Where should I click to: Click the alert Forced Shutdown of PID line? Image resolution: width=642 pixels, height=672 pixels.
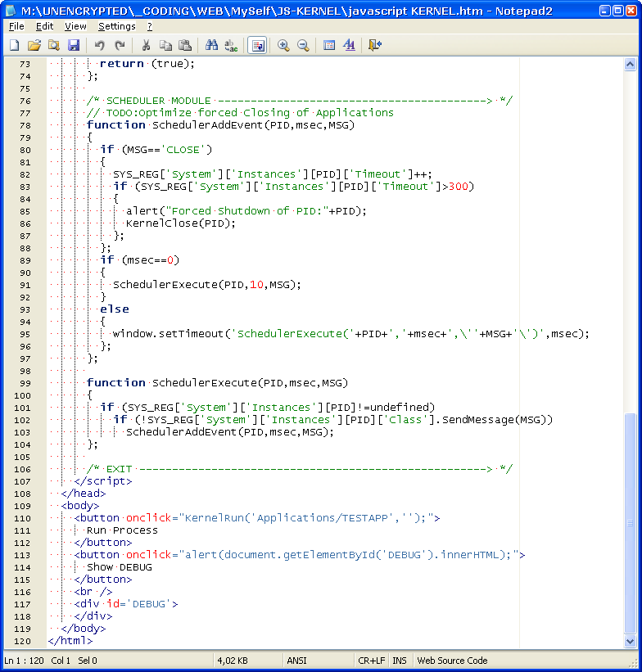point(246,211)
